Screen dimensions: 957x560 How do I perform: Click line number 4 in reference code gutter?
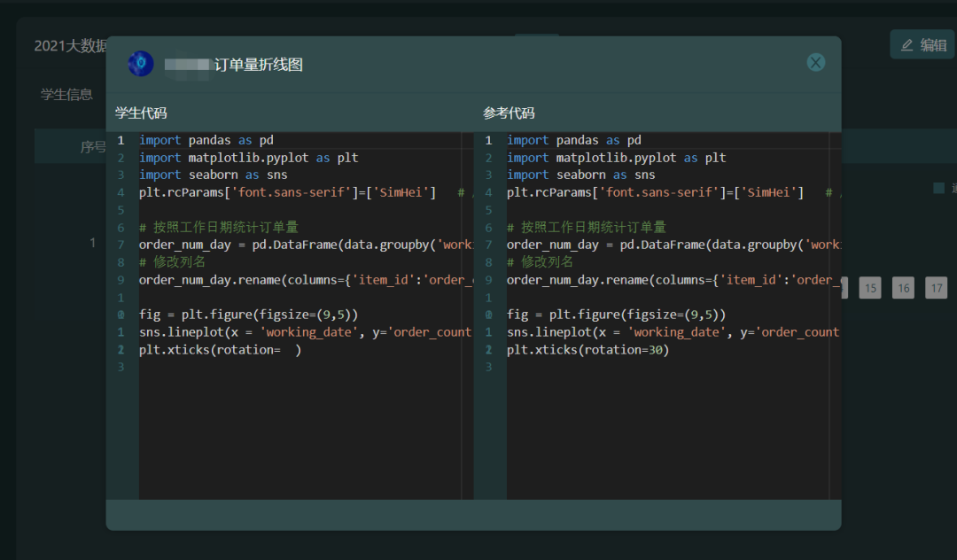488,193
